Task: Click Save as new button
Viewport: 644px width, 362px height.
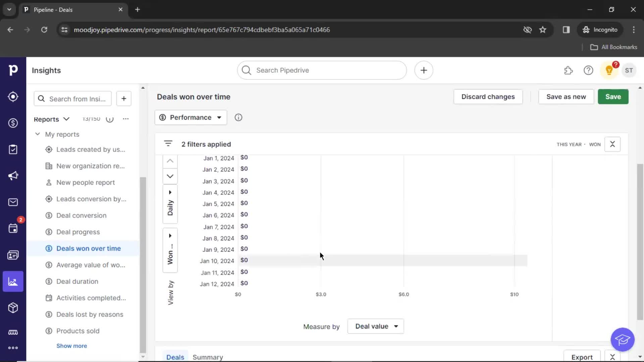Action: 566,96
